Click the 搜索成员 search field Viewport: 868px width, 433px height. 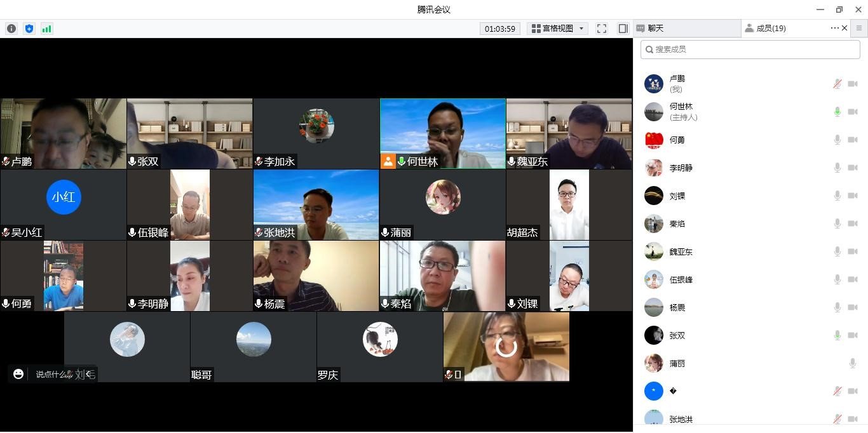750,50
